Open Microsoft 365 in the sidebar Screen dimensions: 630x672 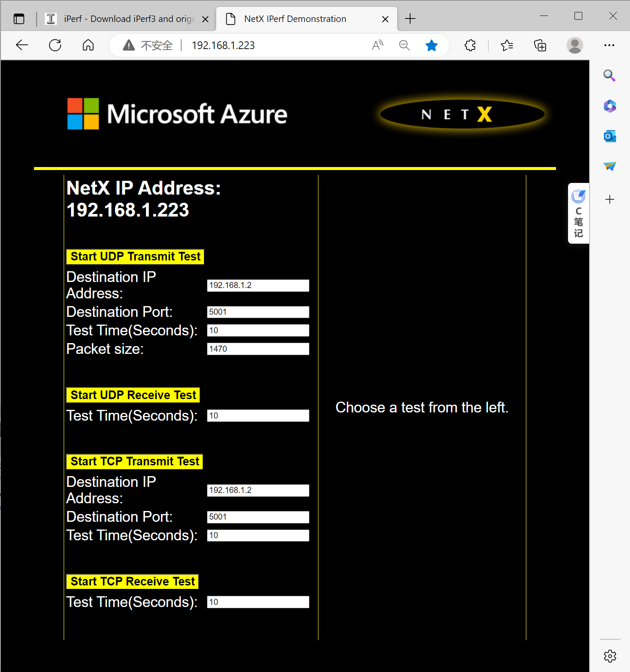(x=609, y=106)
